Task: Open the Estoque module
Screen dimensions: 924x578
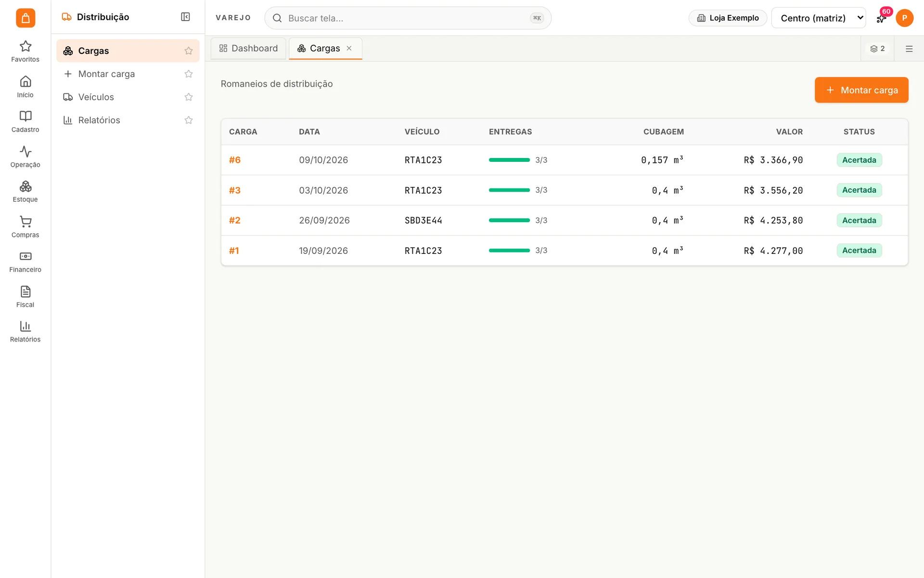Action: [25, 192]
